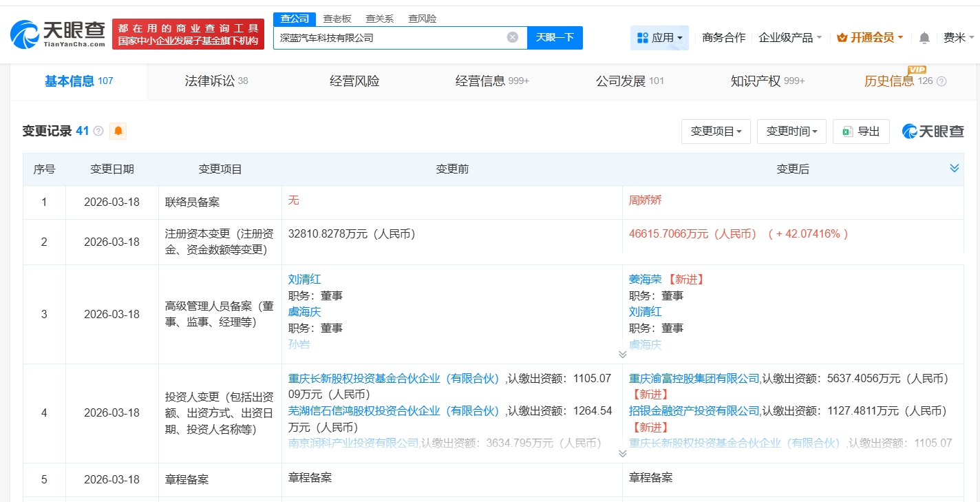This screenshot has width=980, height=502.
Task: Click the help icon after 历史信息 126
Action: [x=941, y=81]
